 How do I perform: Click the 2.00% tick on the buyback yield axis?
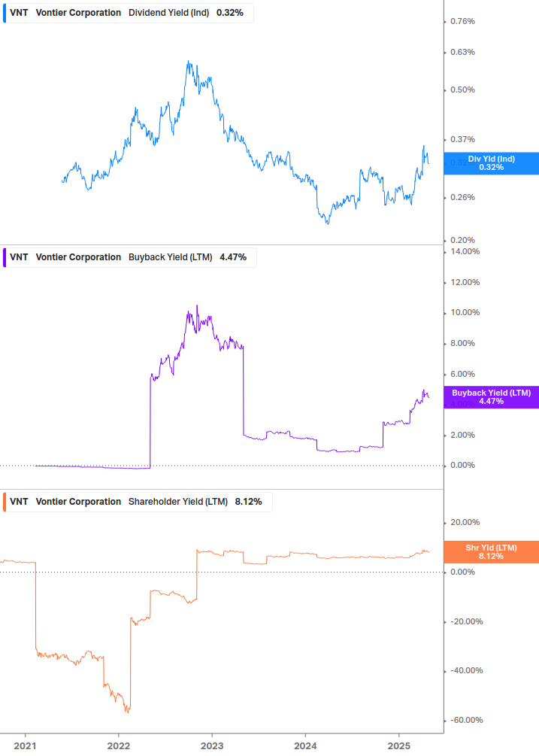tap(462, 435)
